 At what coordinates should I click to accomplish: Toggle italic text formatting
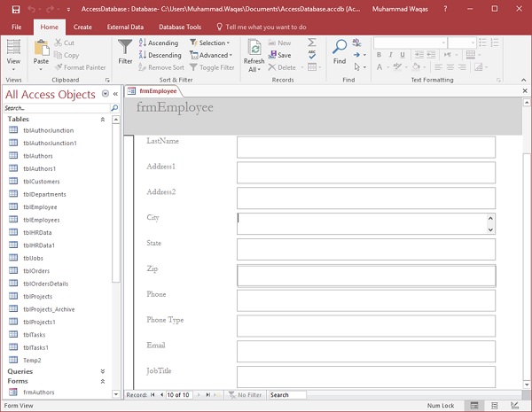click(x=390, y=55)
